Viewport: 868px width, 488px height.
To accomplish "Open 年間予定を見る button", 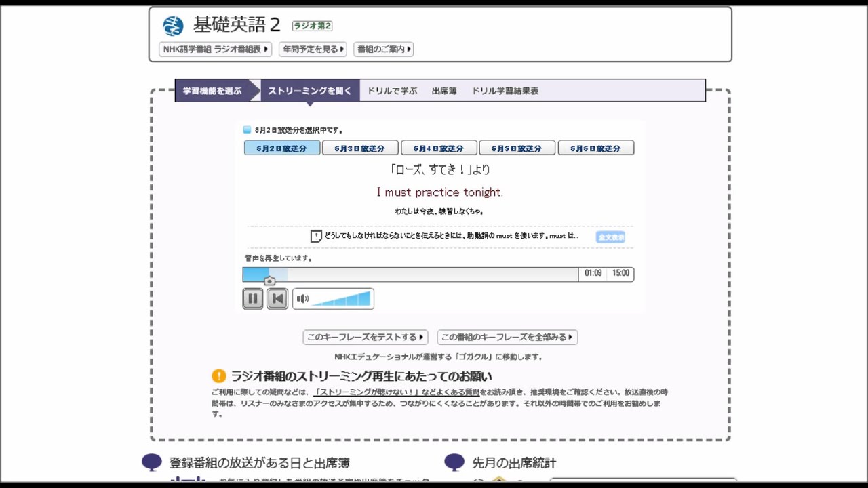I will coord(313,49).
